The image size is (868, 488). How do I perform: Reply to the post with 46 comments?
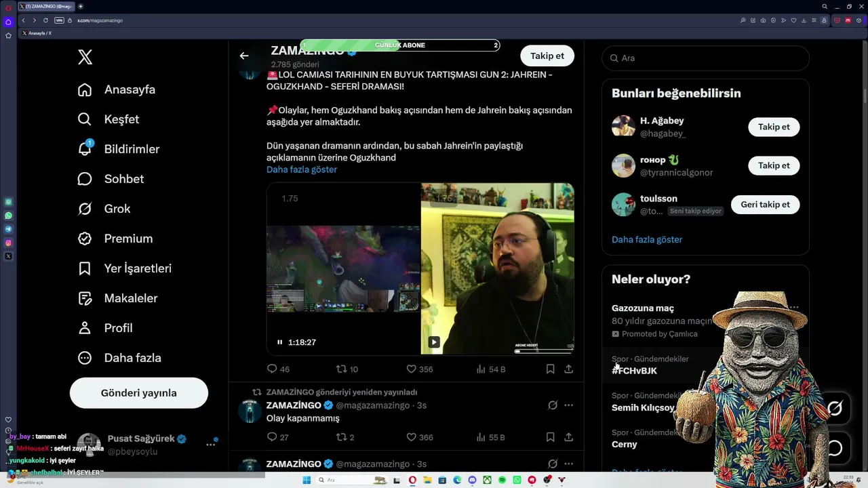pyautogui.click(x=278, y=369)
